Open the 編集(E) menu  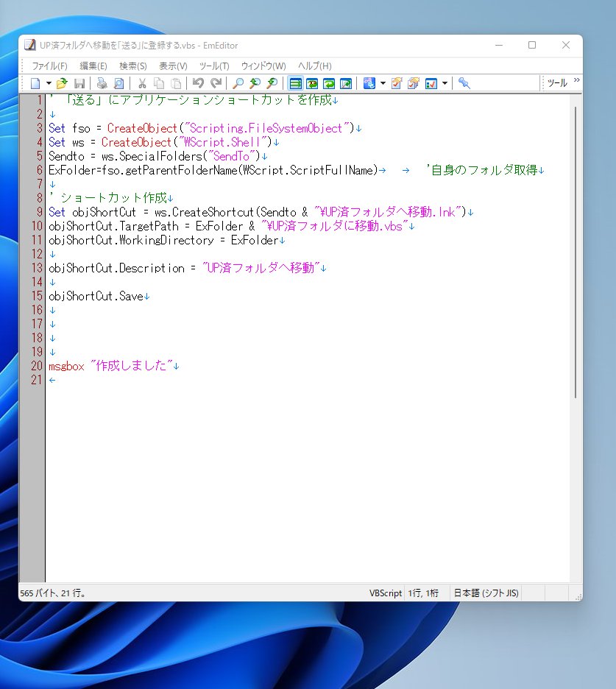click(93, 66)
